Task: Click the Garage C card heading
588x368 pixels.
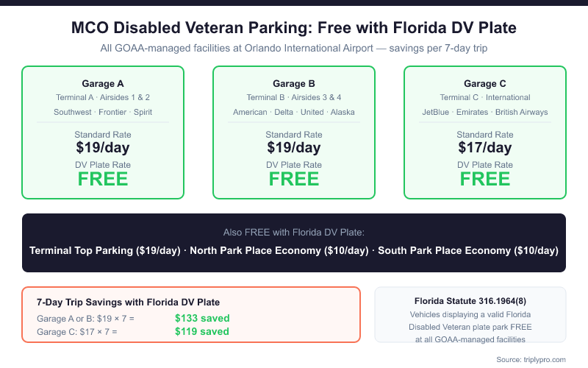Action: [x=485, y=83]
